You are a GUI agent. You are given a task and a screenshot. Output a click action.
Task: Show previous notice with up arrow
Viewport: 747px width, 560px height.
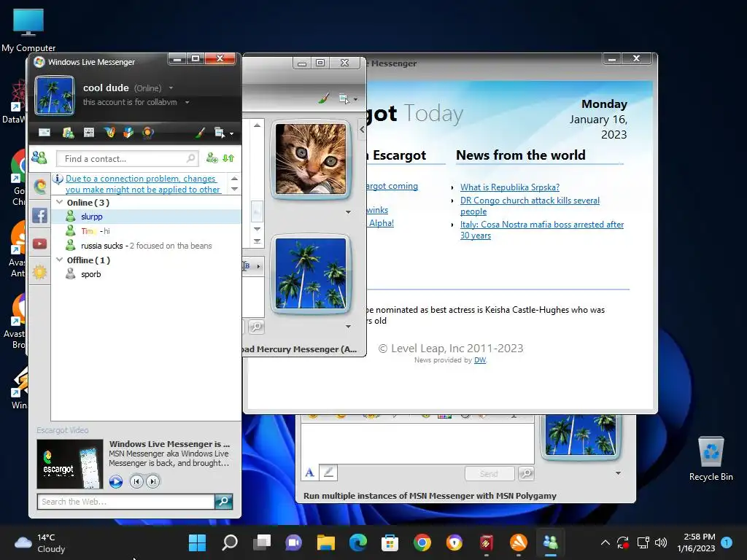coord(234,179)
